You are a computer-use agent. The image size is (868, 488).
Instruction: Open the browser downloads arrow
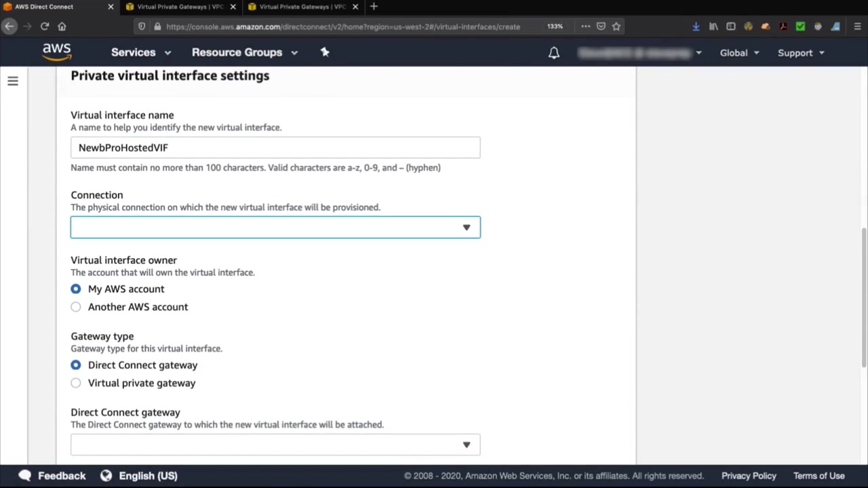click(696, 26)
